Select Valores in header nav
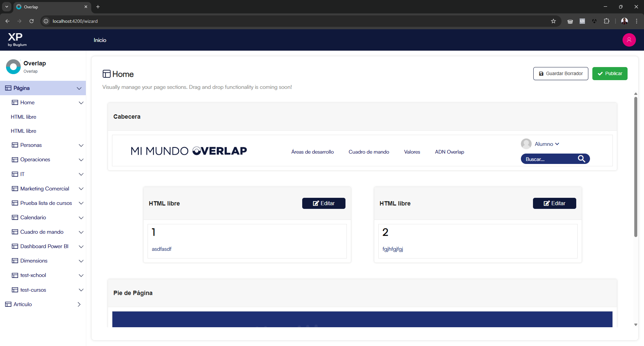The width and height of the screenshot is (644, 346). [x=412, y=152]
